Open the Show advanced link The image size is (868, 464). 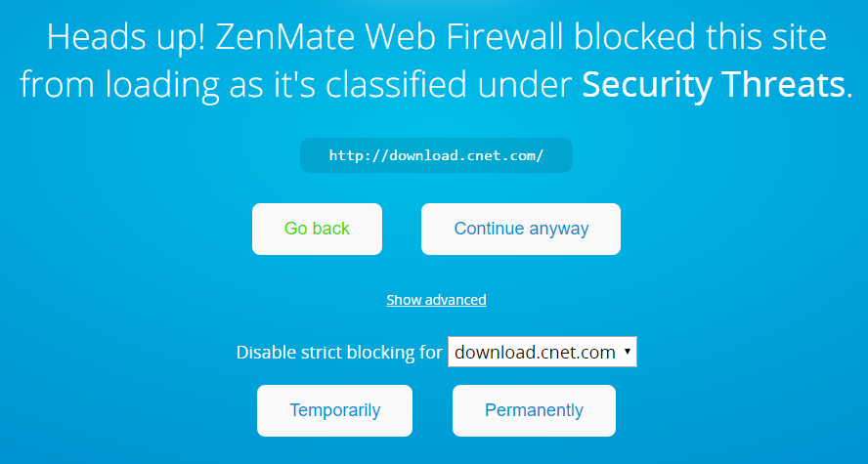pyautogui.click(x=436, y=300)
